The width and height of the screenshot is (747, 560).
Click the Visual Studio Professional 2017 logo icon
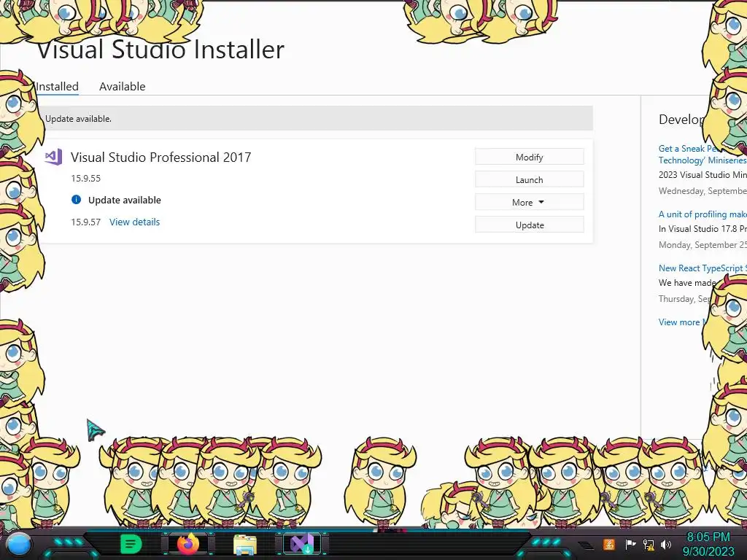click(53, 157)
